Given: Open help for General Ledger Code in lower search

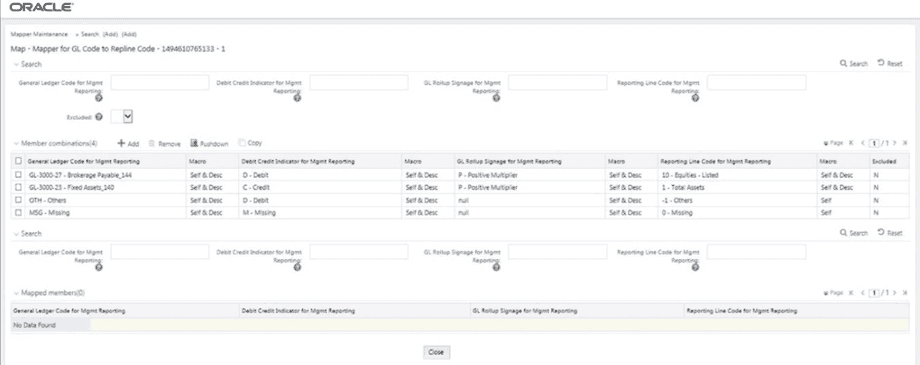Looking at the screenshot, I should (99, 267).
